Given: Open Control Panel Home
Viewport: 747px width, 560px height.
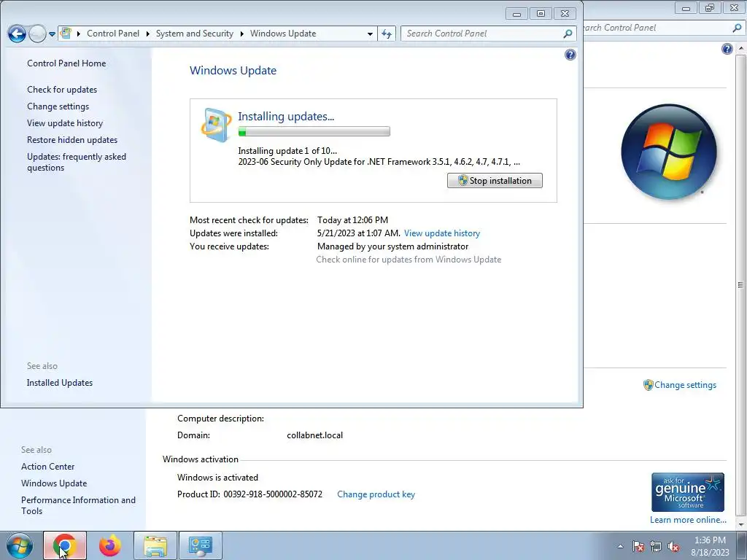Looking at the screenshot, I should (66, 63).
